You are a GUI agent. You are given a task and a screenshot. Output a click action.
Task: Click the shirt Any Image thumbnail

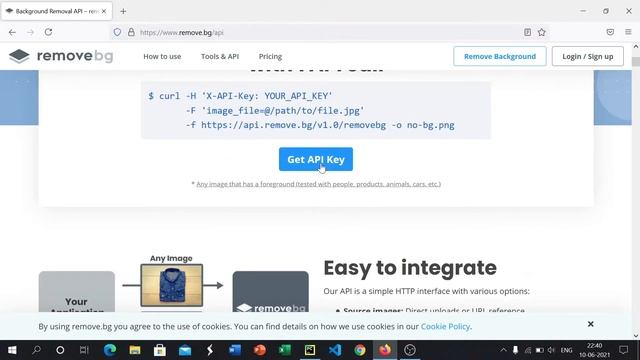[x=171, y=285]
